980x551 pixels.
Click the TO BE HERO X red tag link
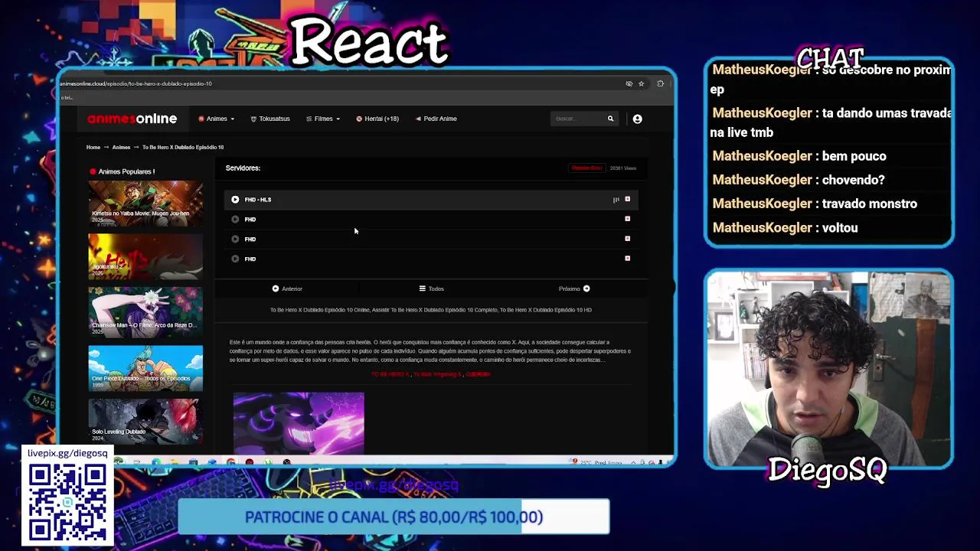tap(390, 374)
